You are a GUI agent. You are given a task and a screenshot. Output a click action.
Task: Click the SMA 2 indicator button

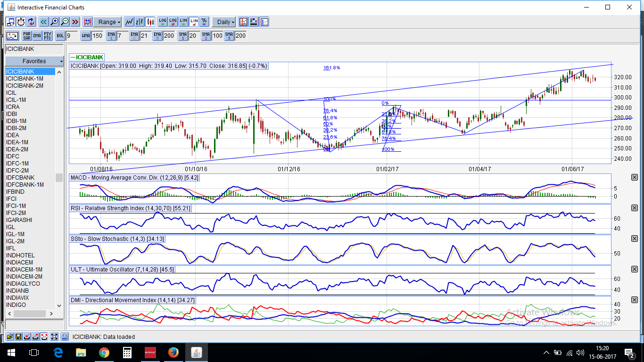[206, 35]
